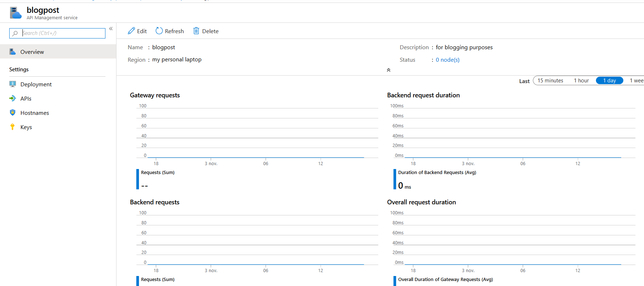This screenshot has height=286, width=644.
Task: Click the Refresh circular arrow icon
Action: coord(159,31)
